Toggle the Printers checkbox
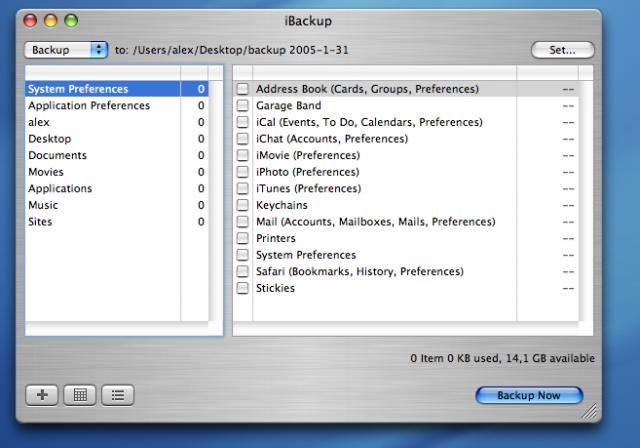640x448 pixels. pos(242,238)
